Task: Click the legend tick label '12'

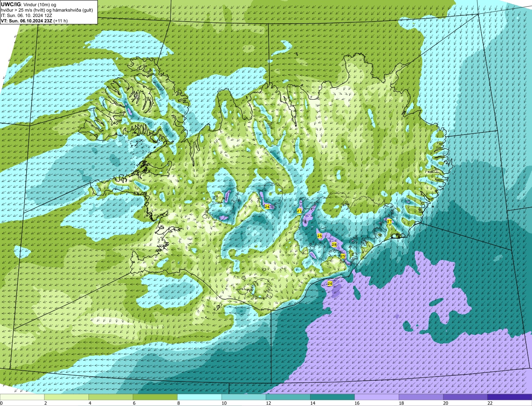Action: coord(268,403)
